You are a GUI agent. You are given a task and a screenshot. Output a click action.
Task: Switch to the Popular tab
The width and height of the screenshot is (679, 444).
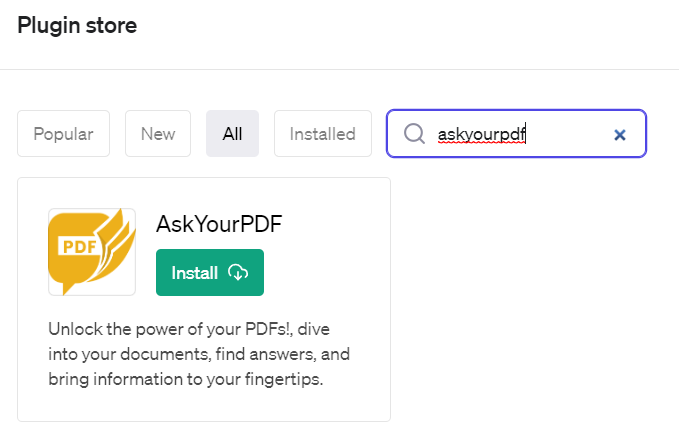(x=63, y=134)
